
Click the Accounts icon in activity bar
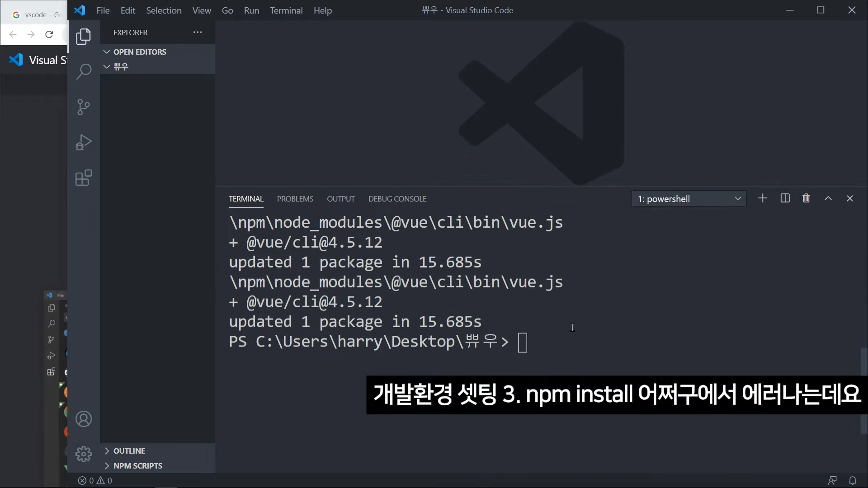[x=83, y=419]
